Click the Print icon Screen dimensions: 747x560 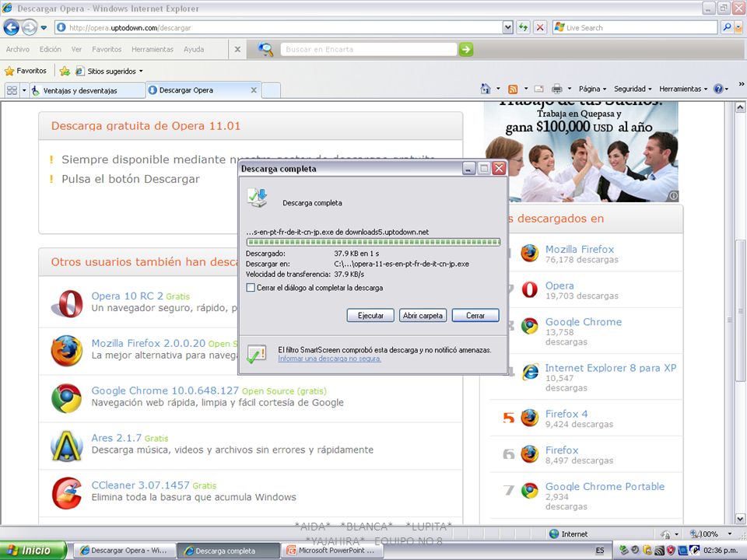click(x=556, y=89)
